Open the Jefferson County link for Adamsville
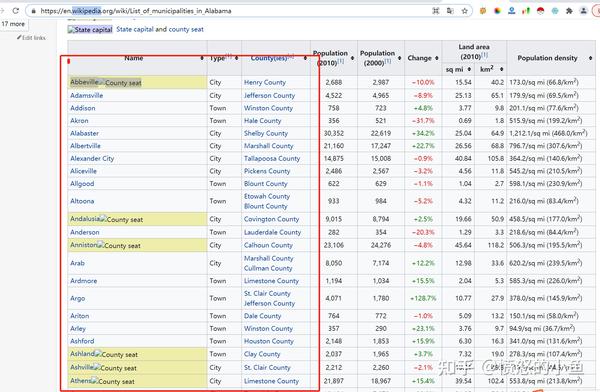 point(269,95)
